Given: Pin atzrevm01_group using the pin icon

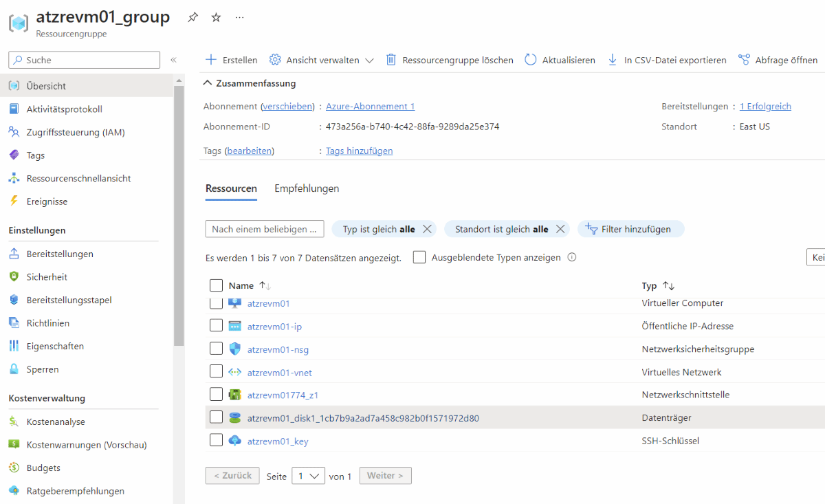Looking at the screenshot, I should pyautogui.click(x=193, y=17).
